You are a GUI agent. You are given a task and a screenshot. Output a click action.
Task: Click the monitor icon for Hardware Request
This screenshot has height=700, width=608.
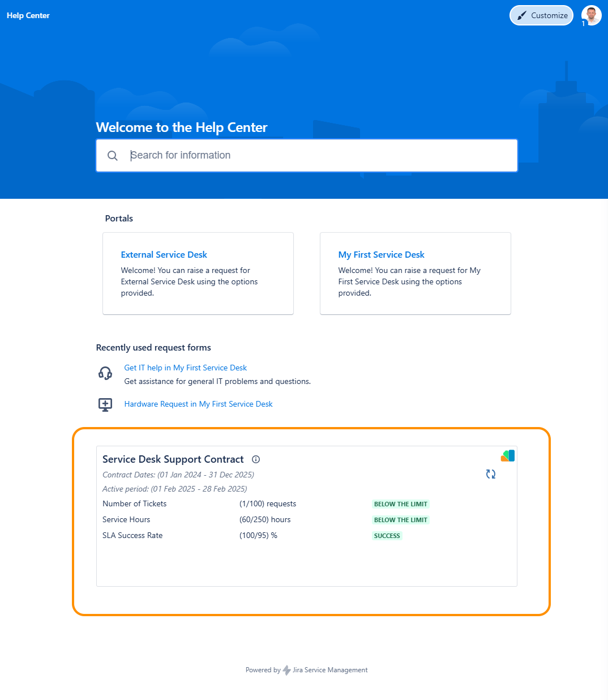point(105,404)
